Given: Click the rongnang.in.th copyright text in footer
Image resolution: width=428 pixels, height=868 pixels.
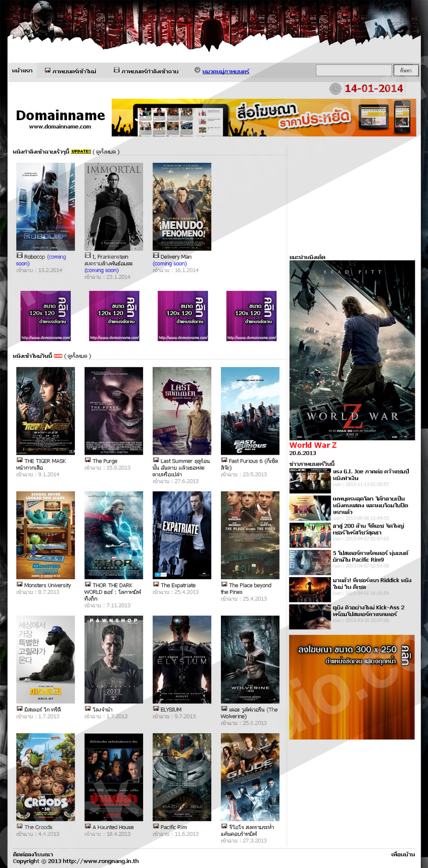Looking at the screenshot, I should (76, 861).
